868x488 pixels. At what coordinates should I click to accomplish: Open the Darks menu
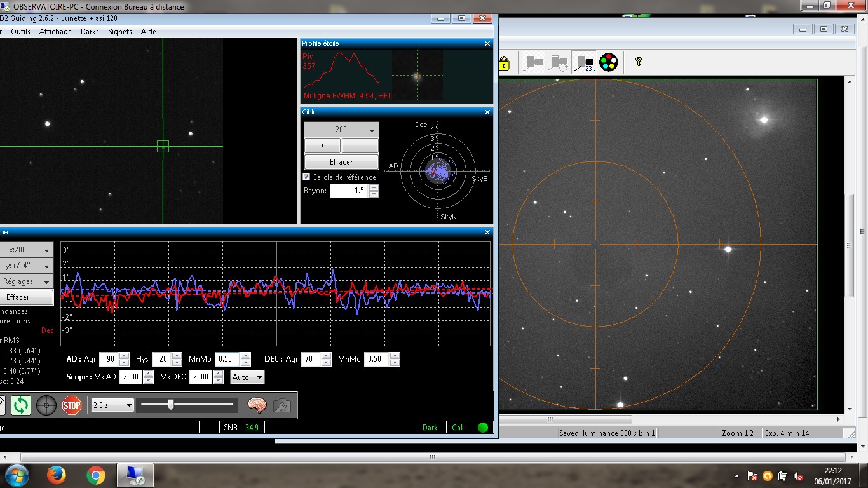[90, 32]
